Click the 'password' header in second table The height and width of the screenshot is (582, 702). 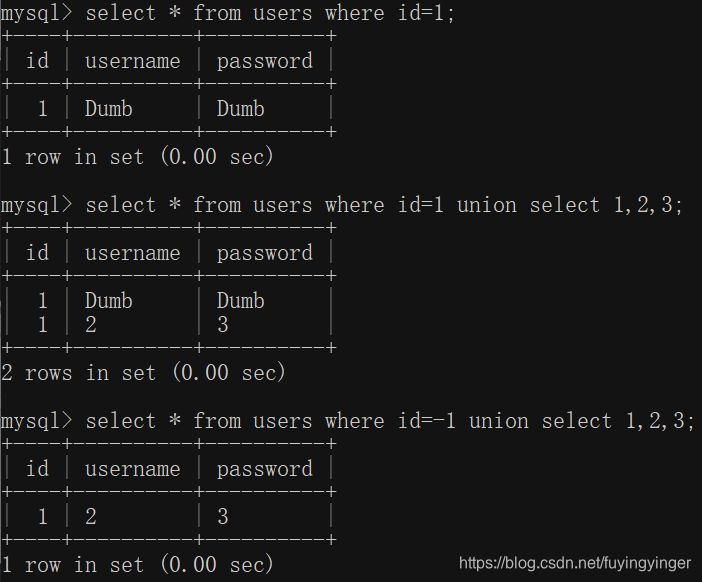[265, 253]
